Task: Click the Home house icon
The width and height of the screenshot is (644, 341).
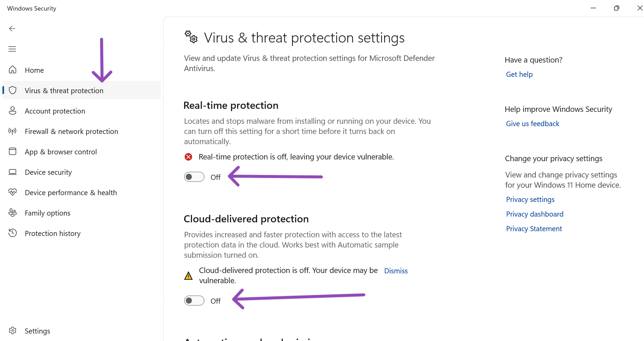Action: point(13,70)
